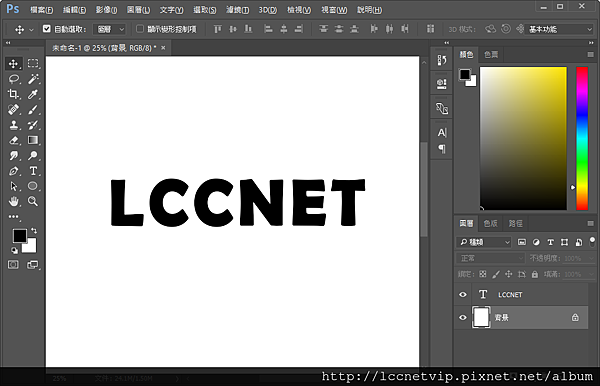
Task: Select the Pen tool
Action: tap(13, 171)
